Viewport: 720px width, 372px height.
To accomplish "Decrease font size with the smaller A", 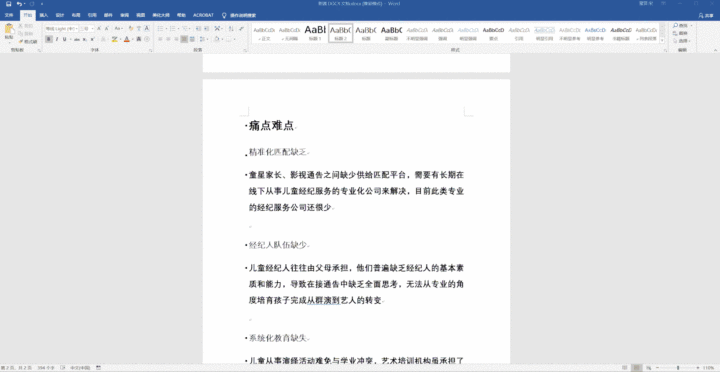I will (x=107, y=28).
